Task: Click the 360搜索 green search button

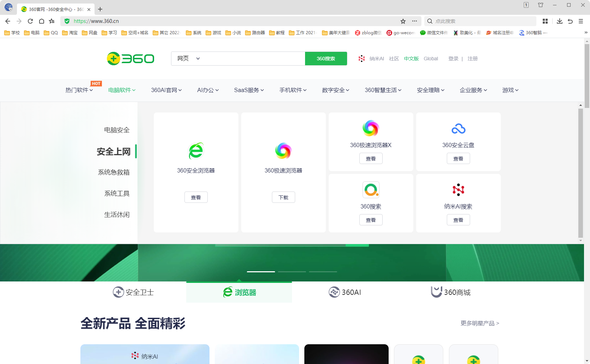Action: tap(326, 59)
